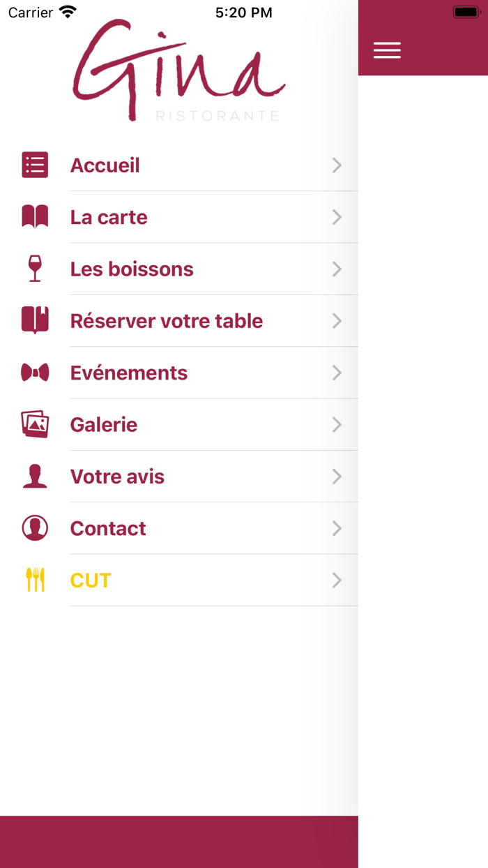This screenshot has width=488, height=868.
Task: Tap the bow tie Evénements icon
Action: 35,373
